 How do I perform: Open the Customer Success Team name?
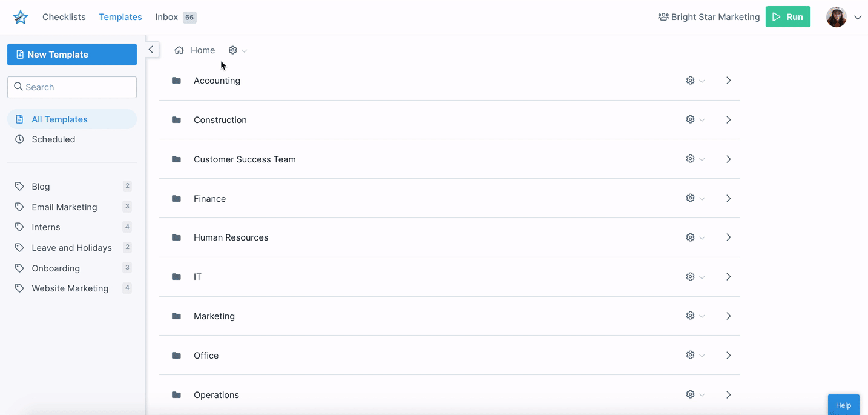pos(245,159)
